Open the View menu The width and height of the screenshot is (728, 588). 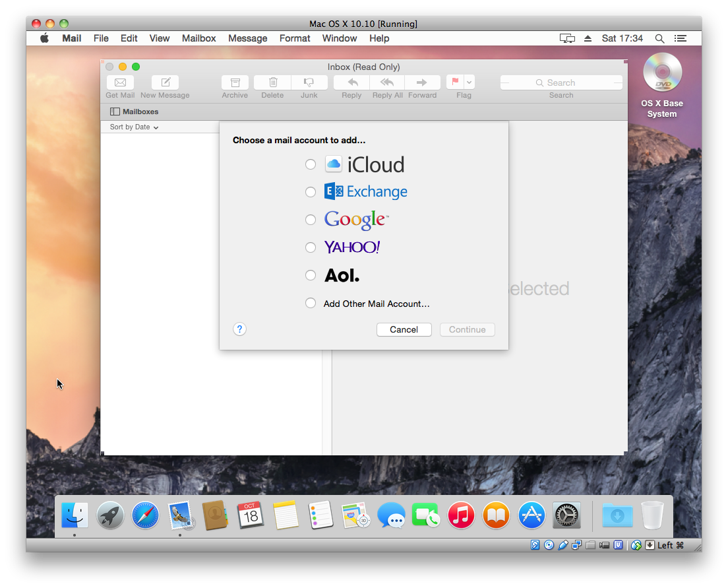(x=160, y=38)
